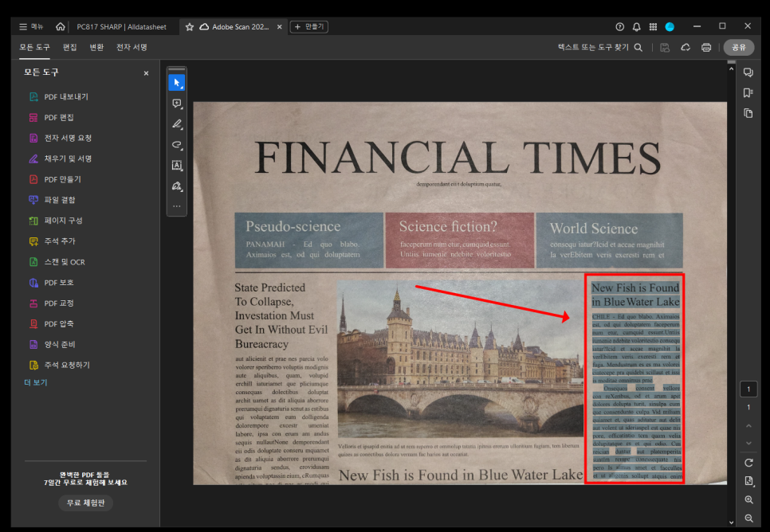Select the 전자 서명 tab
The image size is (770, 532).
point(132,47)
